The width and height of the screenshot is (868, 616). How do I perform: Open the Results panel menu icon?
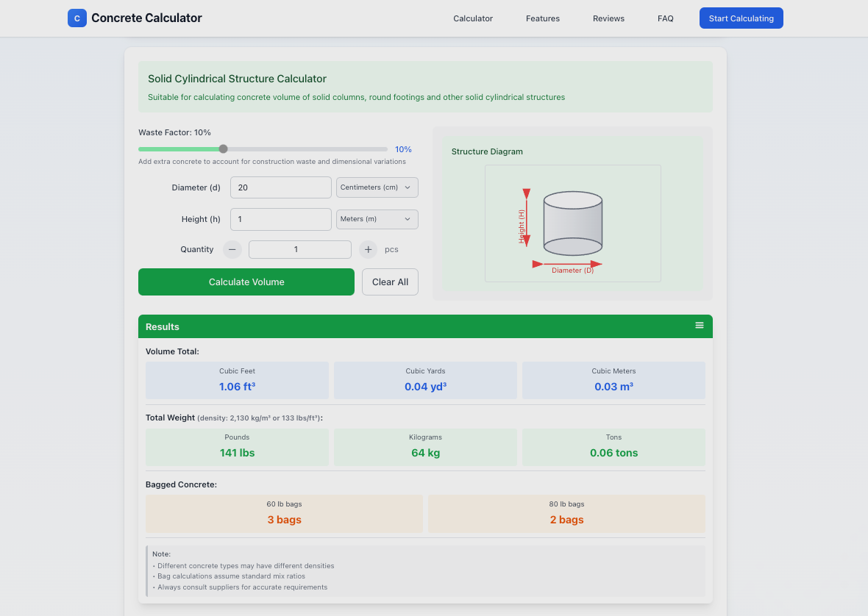[699, 323]
